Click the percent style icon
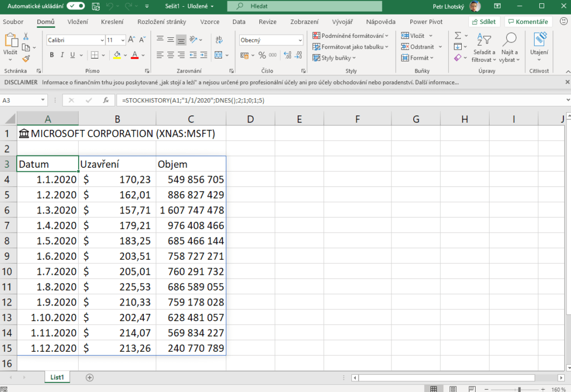Screen dimensions: 571x392 [x=262, y=55]
